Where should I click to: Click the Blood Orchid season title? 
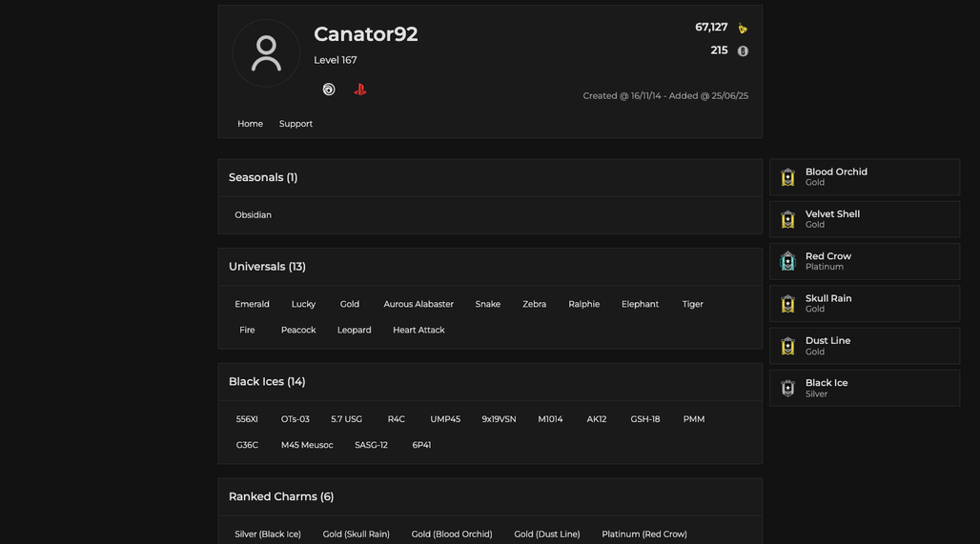[x=836, y=171]
